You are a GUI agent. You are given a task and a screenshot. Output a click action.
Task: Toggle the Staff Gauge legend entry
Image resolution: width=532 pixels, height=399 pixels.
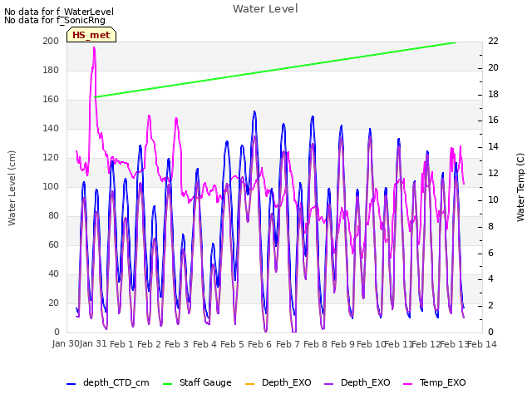point(197,382)
